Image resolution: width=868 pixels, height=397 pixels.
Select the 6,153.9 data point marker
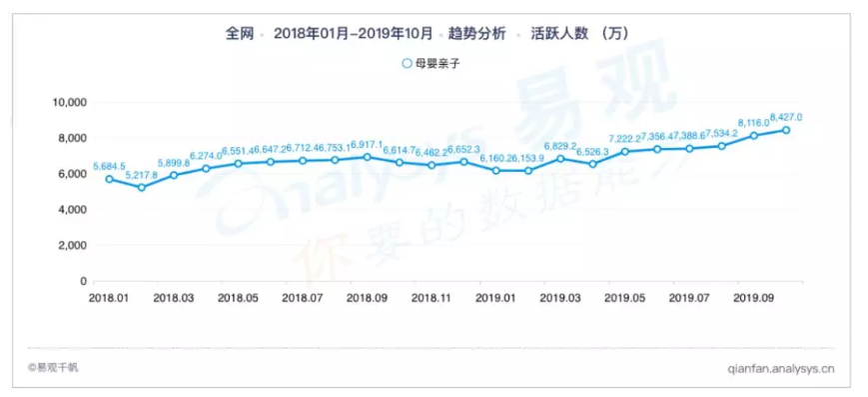click(528, 171)
